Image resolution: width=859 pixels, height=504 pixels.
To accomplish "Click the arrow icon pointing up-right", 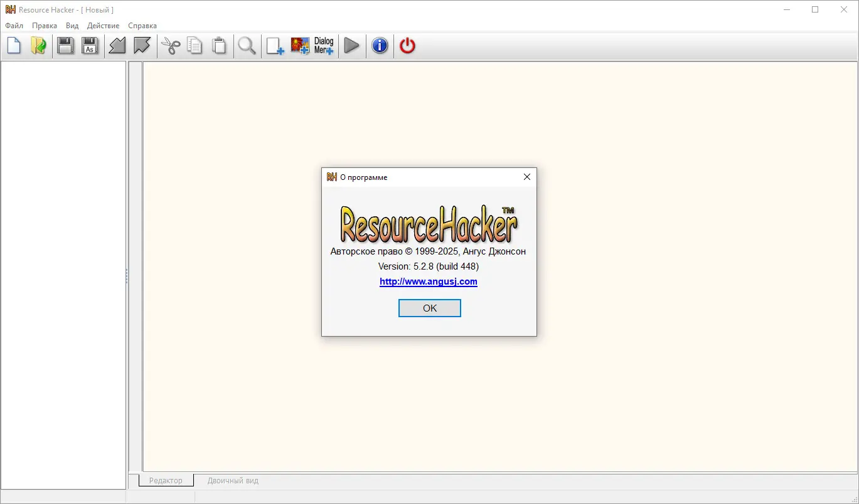I will (142, 46).
